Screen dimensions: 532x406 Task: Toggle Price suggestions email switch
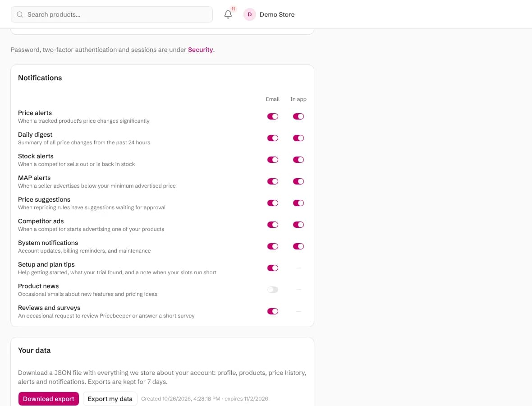click(x=272, y=203)
